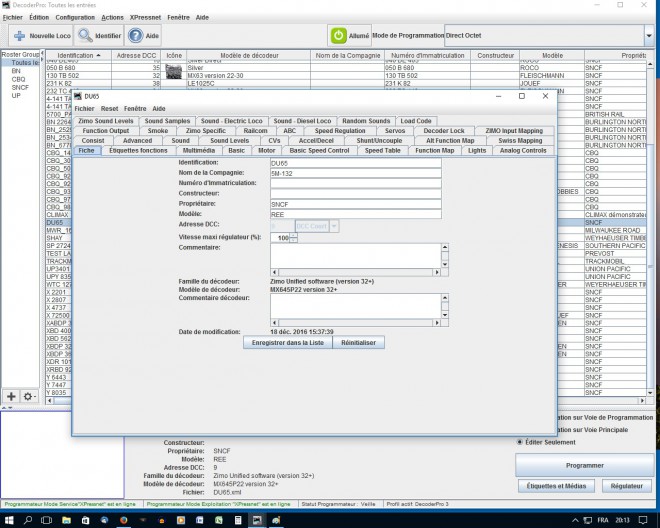Click the Identifier magnifier icon
The image size is (660, 528).
click(x=85, y=36)
